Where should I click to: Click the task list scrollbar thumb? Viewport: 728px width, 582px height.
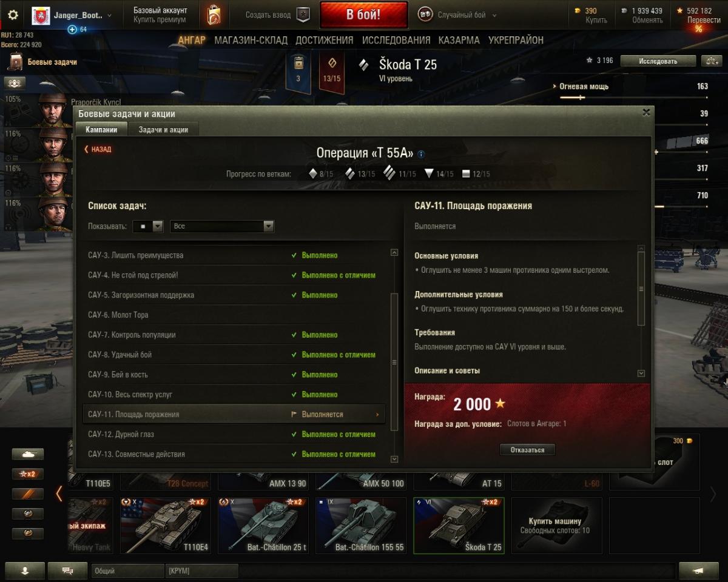click(x=394, y=362)
